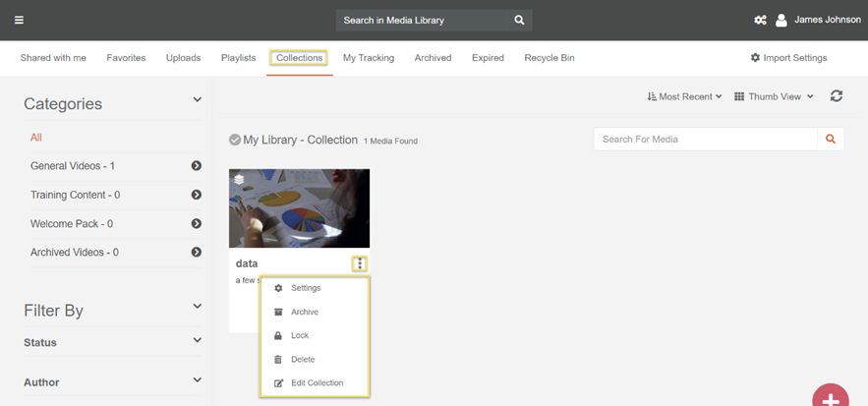Expand the Status filter section
Image resolution: width=868 pixels, height=406 pixels.
[x=197, y=341]
